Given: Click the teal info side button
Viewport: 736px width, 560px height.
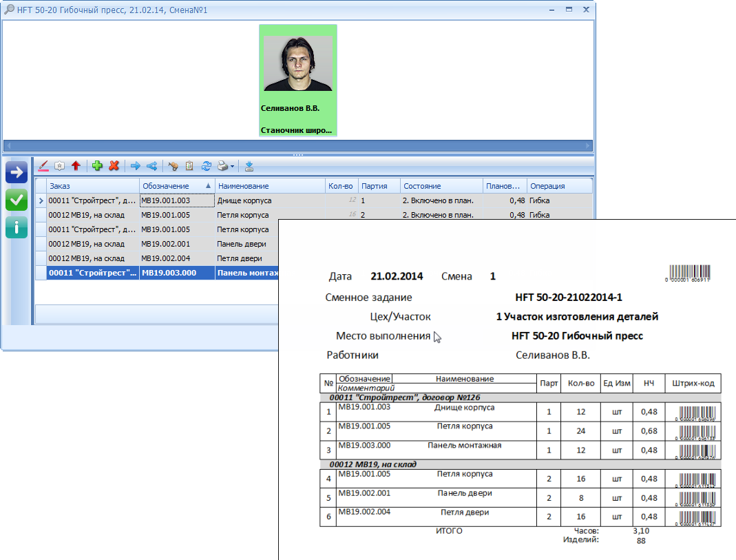Looking at the screenshot, I should (x=17, y=228).
